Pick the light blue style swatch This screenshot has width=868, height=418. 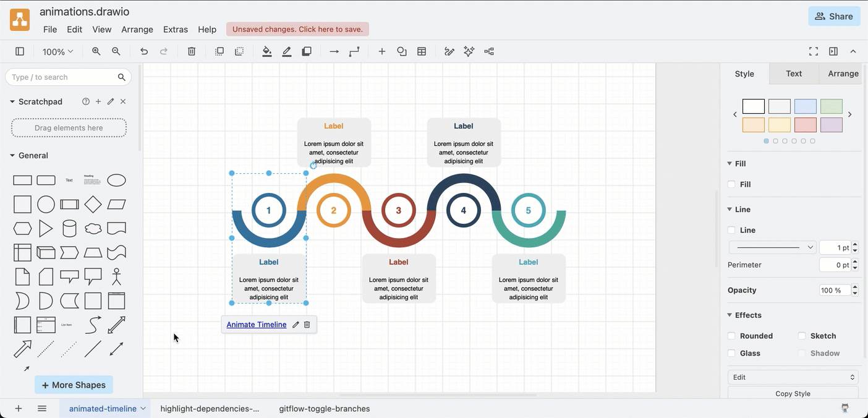pyautogui.click(x=806, y=106)
